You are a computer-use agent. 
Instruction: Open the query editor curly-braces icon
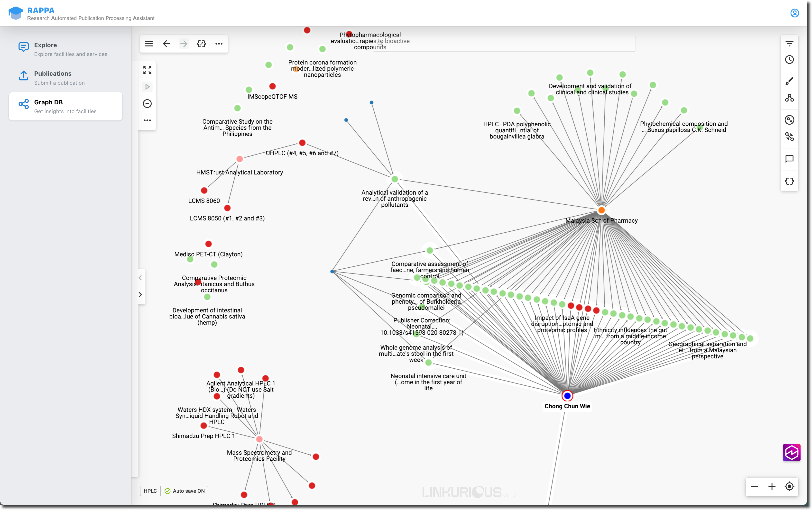click(x=789, y=181)
